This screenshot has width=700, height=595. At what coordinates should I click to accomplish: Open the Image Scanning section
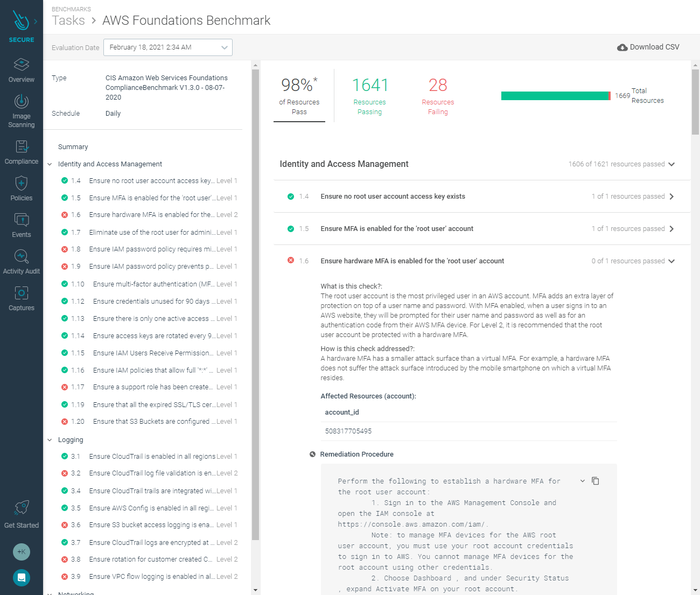click(22, 111)
